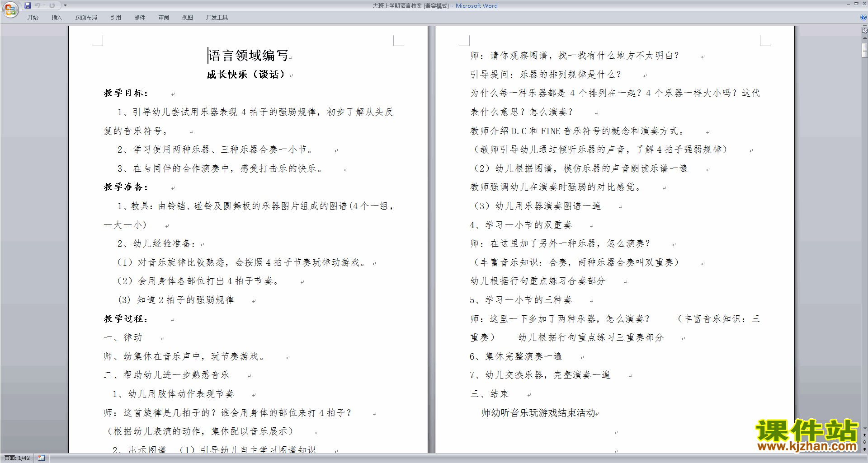Click the 页面: 1/42 page indicator in status bar

[17, 458]
